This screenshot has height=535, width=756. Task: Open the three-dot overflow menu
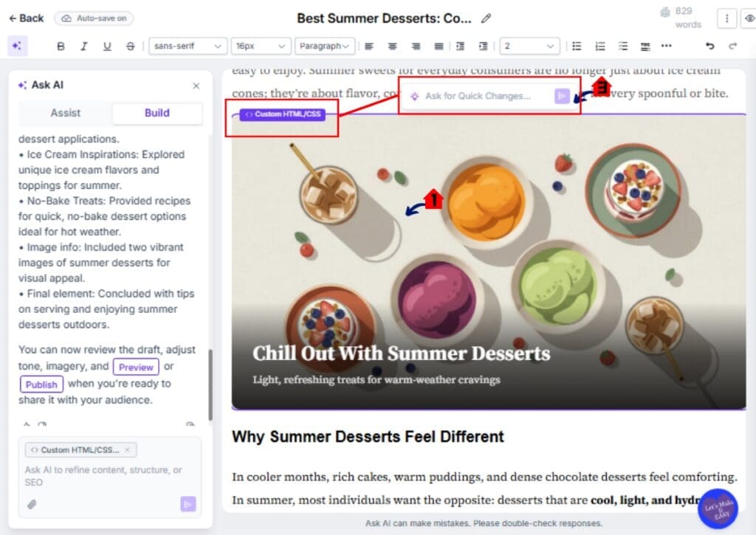coord(667,46)
